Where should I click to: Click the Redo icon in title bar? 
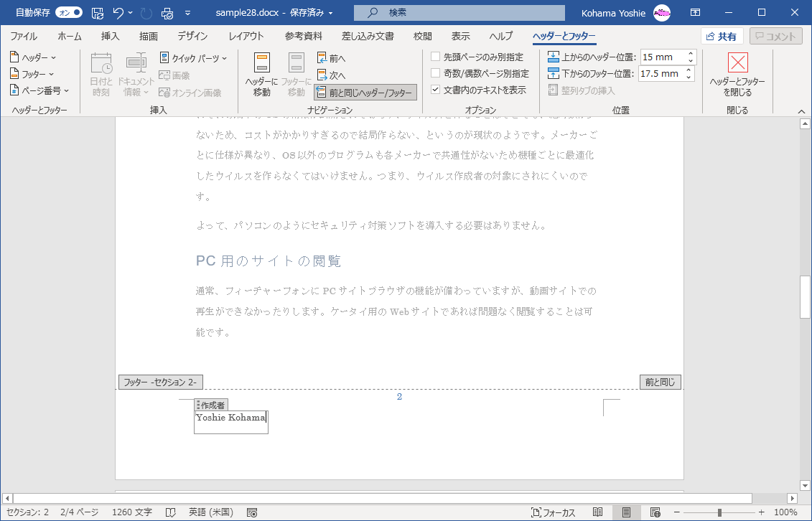146,13
